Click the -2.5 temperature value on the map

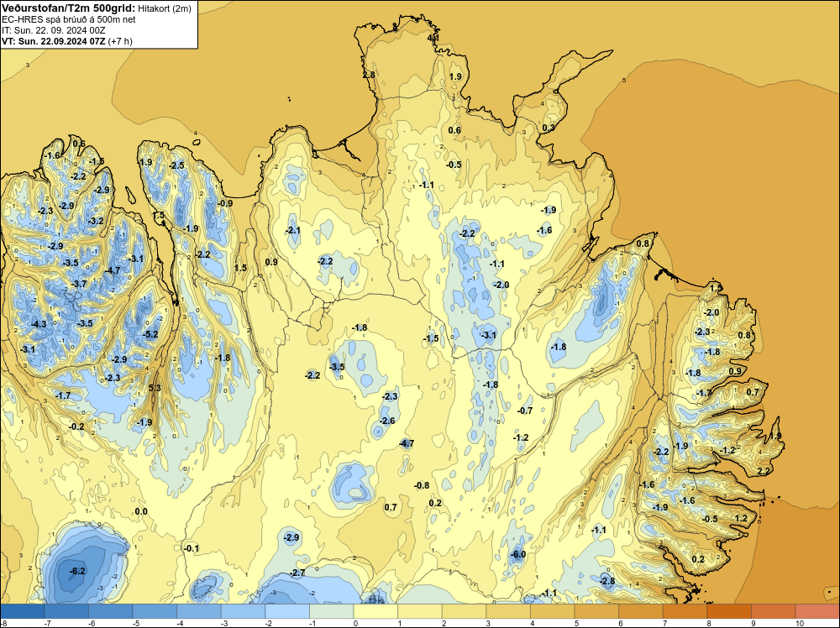tap(176, 166)
